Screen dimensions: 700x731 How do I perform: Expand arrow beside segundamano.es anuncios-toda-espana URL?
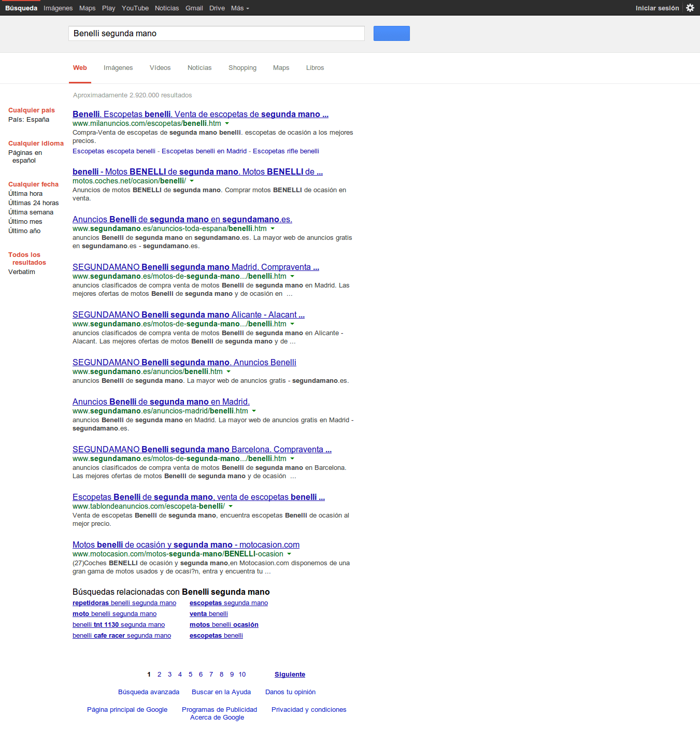click(273, 228)
